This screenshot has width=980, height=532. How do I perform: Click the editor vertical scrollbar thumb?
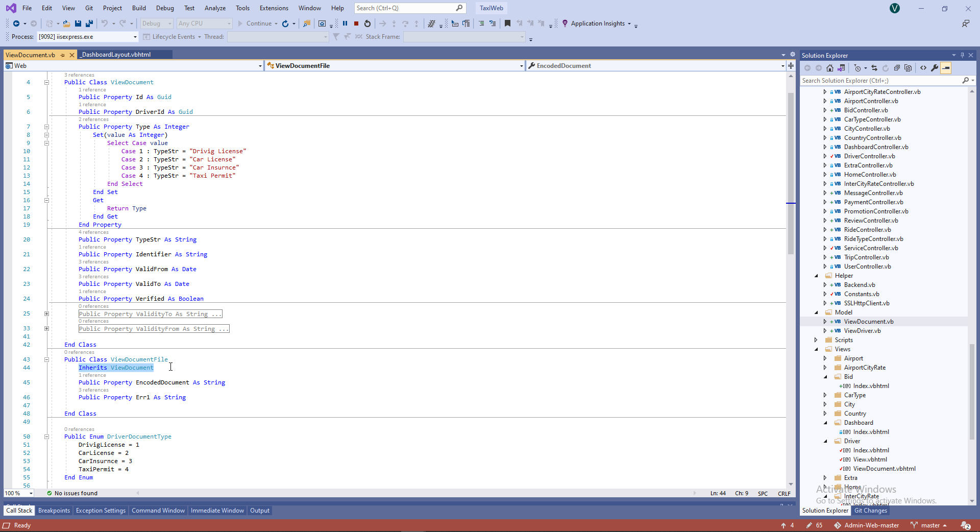click(791, 174)
